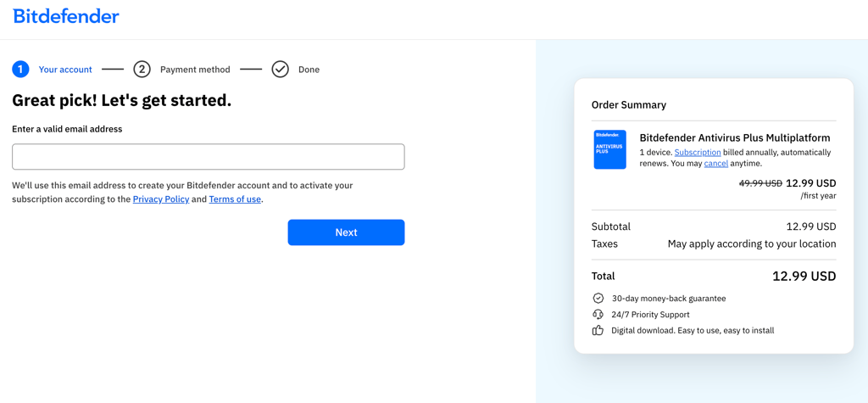
Task: Click the Done checkmark circle icon
Action: point(280,70)
